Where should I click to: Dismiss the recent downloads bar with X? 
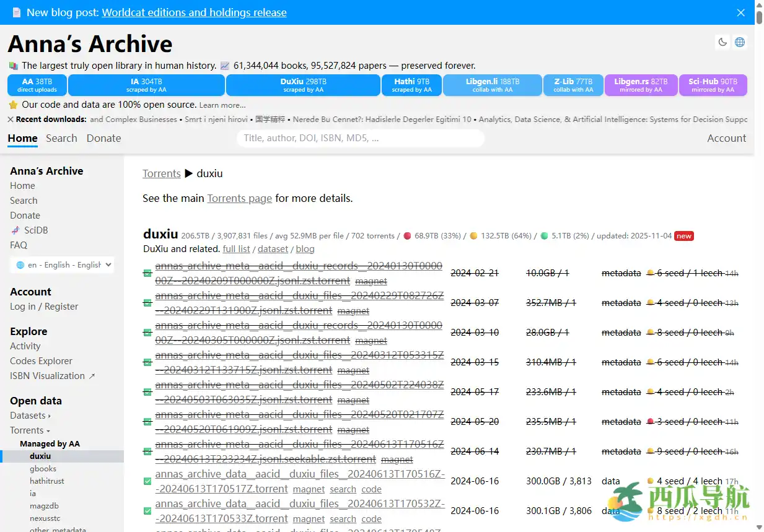[x=11, y=120]
